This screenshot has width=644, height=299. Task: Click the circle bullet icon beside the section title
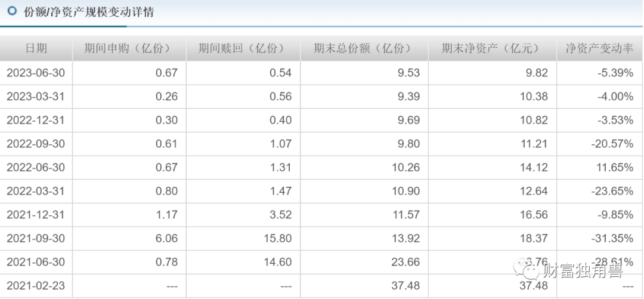(x=11, y=11)
